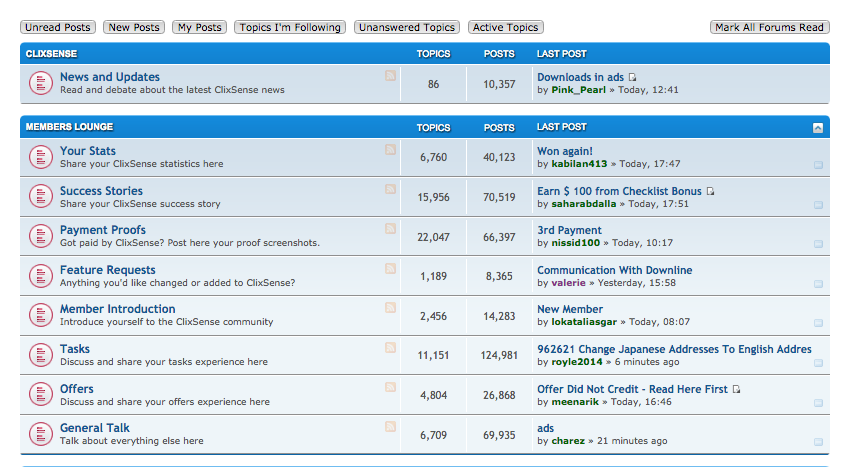Click the small icon at the Your Stats row end

[x=818, y=165]
